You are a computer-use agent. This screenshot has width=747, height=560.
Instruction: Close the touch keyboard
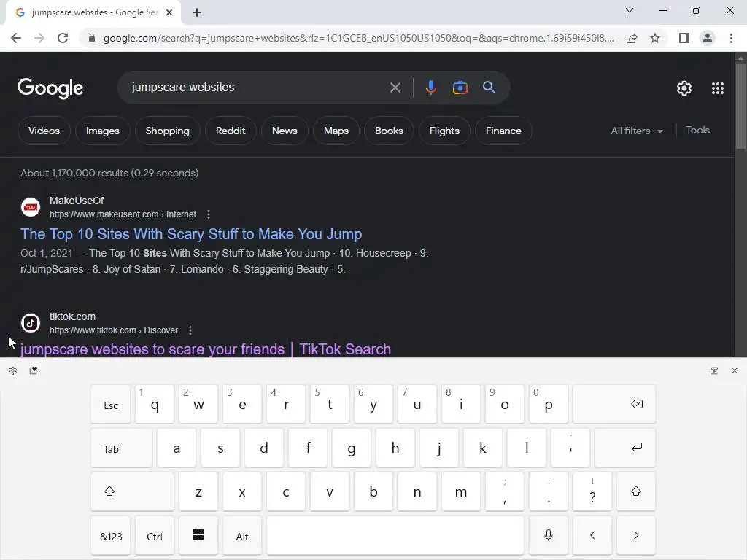tap(734, 370)
